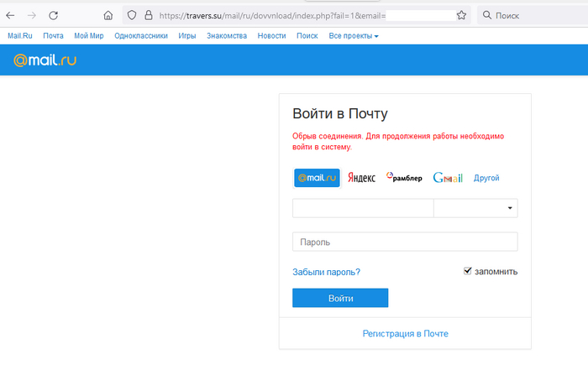Screen dimensions: 588x375
Task: Open Новости in top navigation
Action: pos(271,36)
